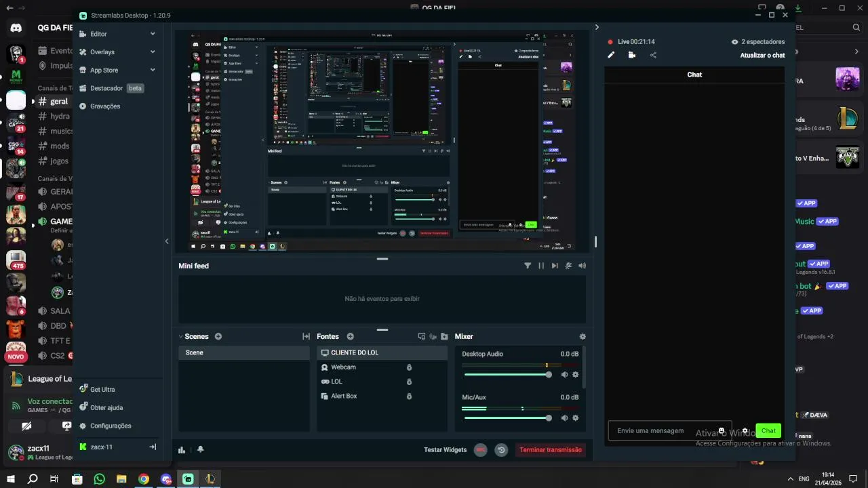Toggle event notifications mute in Mini feed
The width and height of the screenshot is (868, 488).
[x=568, y=266]
